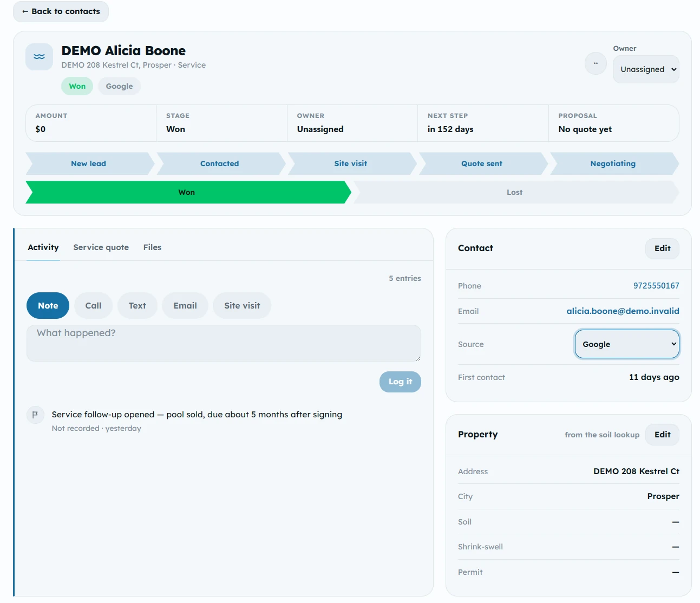
Task: Open the Source Google dropdown
Action: (x=627, y=344)
